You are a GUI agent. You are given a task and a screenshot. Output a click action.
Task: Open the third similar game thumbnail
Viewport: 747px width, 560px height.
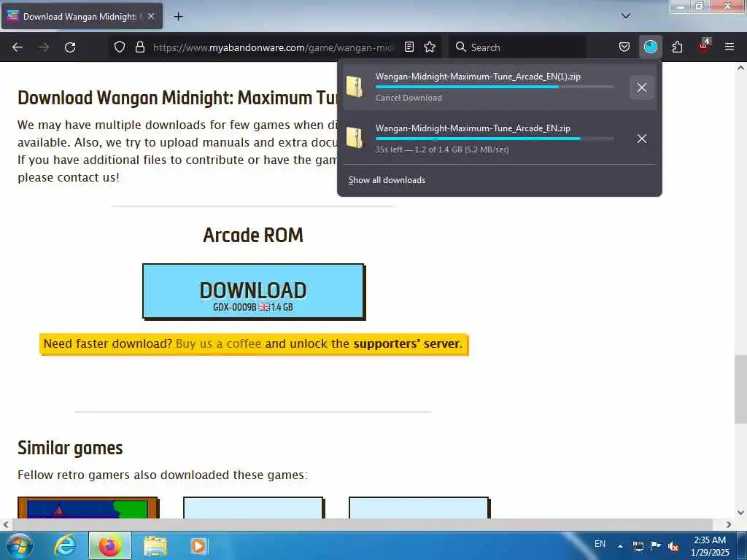(419, 507)
